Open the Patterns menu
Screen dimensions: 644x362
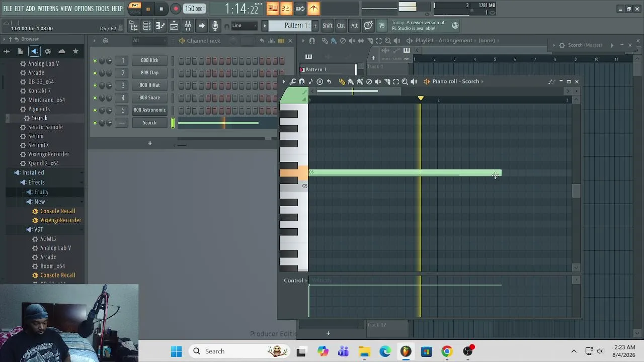pyautogui.click(x=48, y=9)
